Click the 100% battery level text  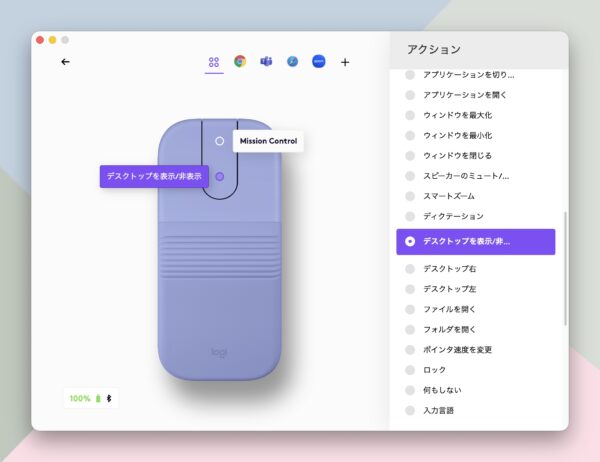click(x=80, y=398)
